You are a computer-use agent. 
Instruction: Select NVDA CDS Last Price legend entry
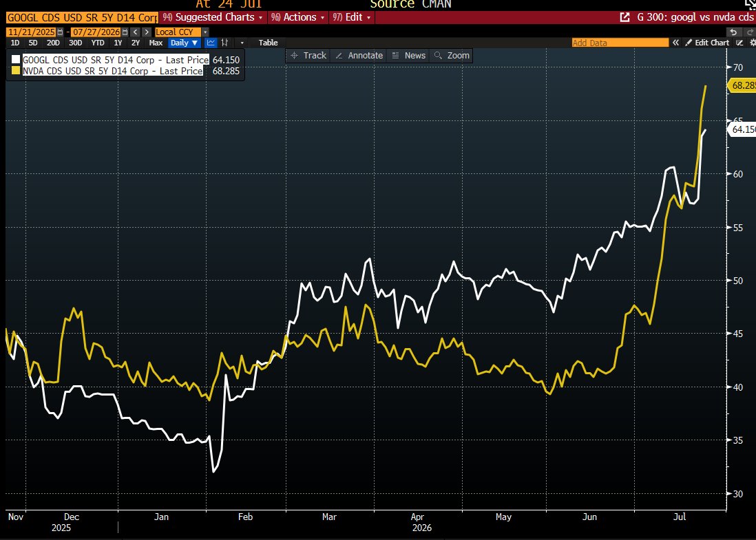click(113, 71)
